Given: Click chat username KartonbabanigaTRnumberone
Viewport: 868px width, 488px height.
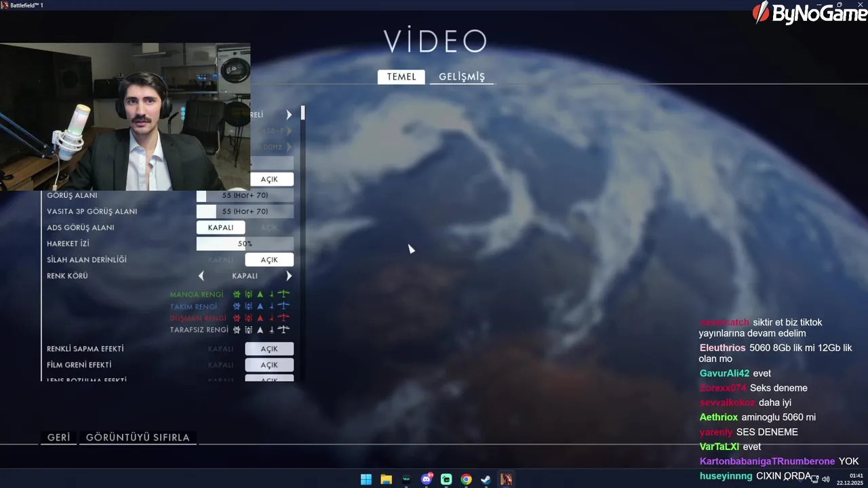Looking at the screenshot, I should [767, 462].
